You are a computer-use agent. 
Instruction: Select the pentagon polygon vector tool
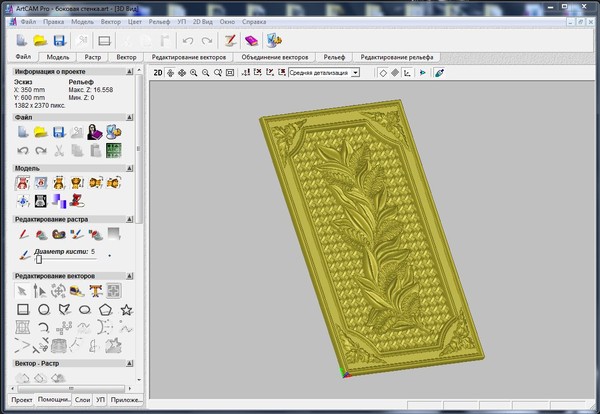click(x=105, y=309)
